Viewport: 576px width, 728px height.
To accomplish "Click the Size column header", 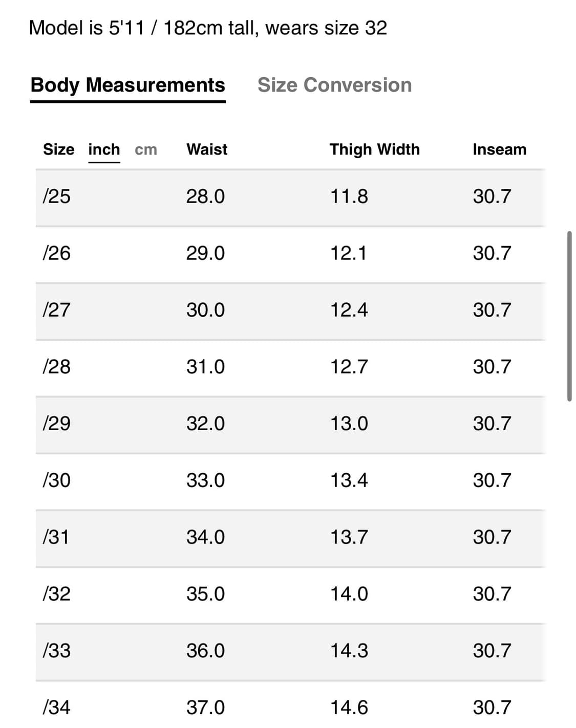I will point(58,149).
